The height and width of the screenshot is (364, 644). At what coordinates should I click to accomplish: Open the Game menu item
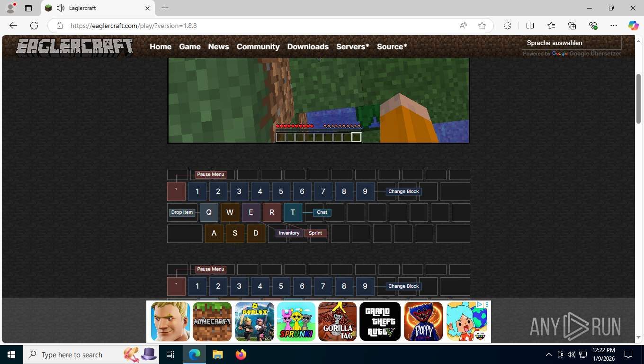point(190,46)
